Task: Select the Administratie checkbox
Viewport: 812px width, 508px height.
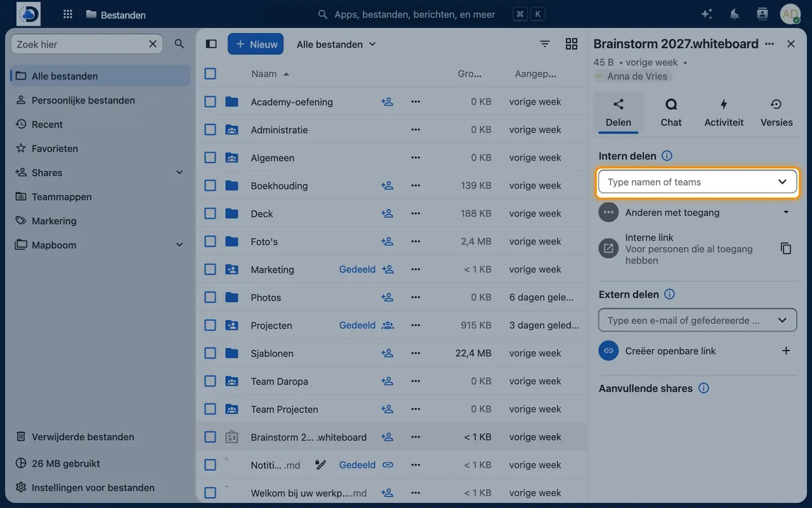Action: point(211,130)
